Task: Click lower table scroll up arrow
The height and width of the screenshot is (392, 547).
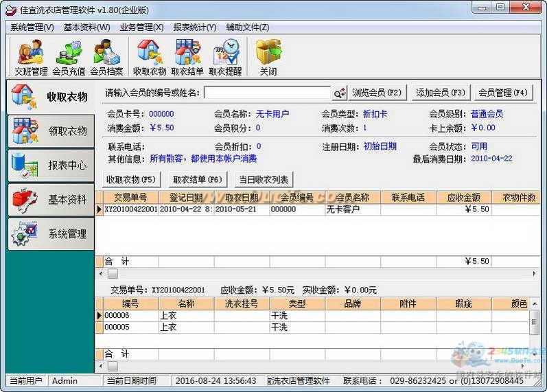Action: [535, 304]
